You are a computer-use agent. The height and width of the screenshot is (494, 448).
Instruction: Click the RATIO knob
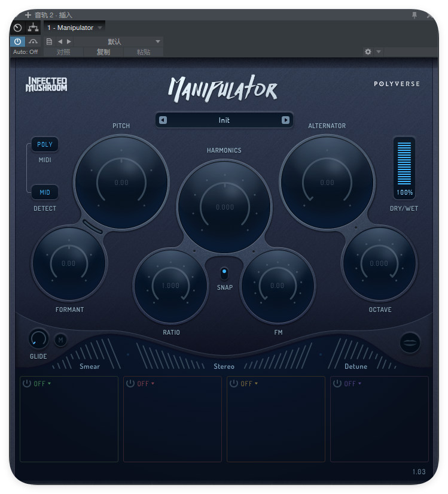(170, 286)
